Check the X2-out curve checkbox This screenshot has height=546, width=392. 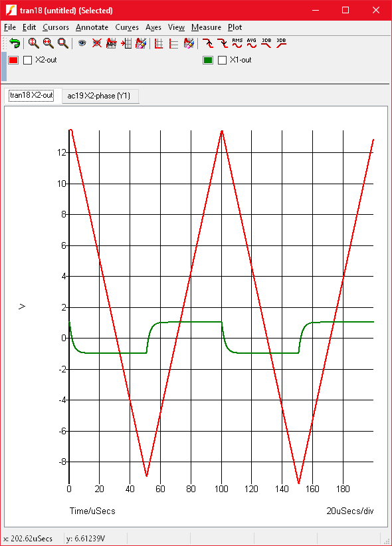coord(27,61)
